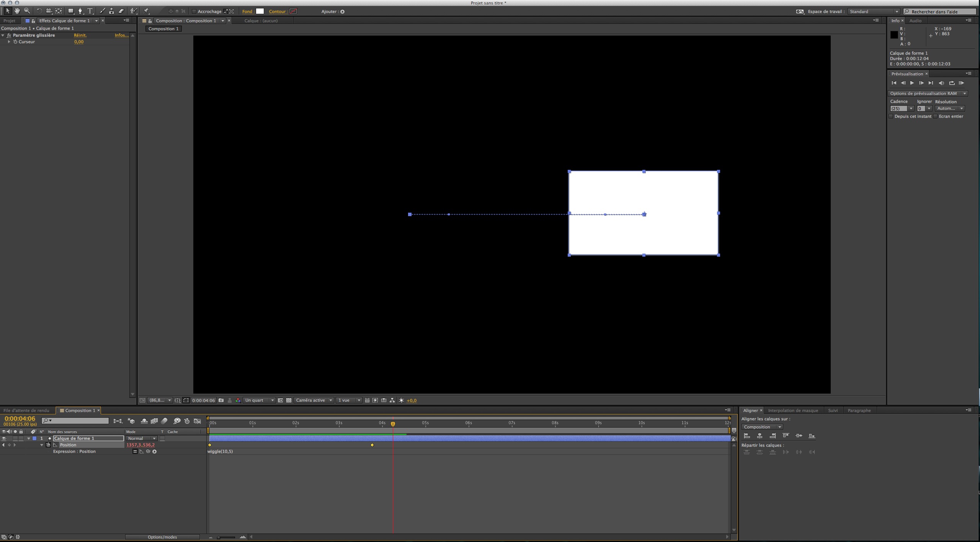Select the Eraser tool
Screen dimensions: 980x542
pos(121,11)
